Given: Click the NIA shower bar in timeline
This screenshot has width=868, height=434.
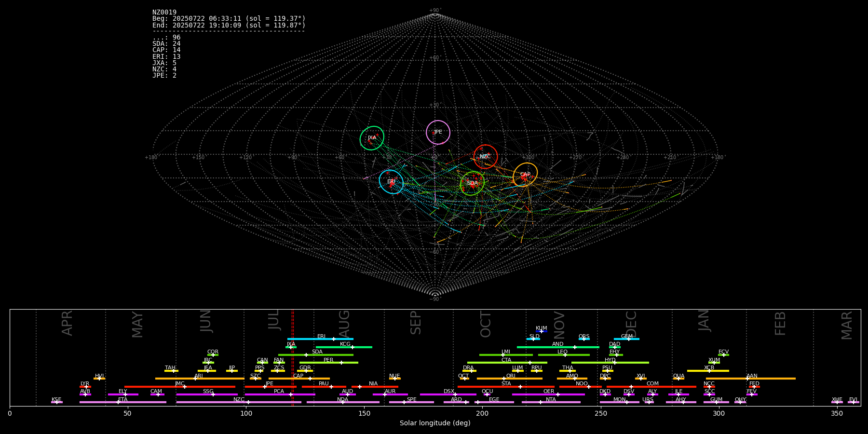Looking at the screenshot, I should [375, 387].
